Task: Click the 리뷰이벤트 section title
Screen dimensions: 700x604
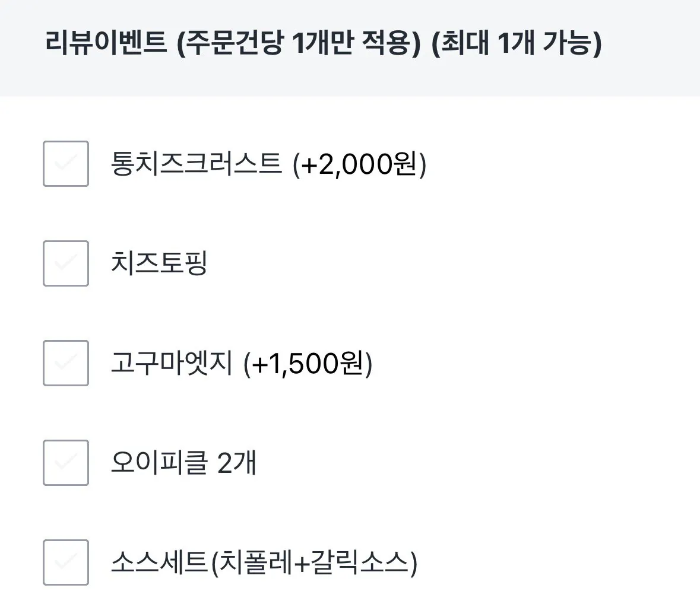Action: click(106, 44)
